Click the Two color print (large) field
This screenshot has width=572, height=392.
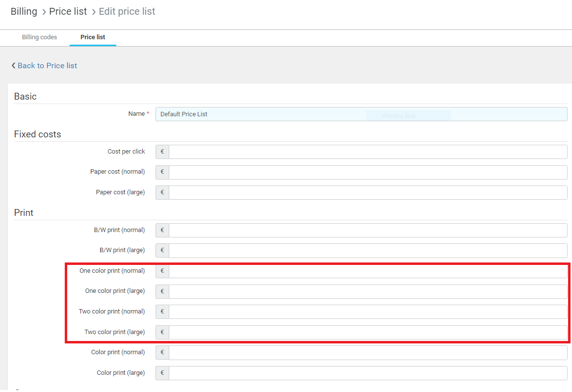(368, 332)
